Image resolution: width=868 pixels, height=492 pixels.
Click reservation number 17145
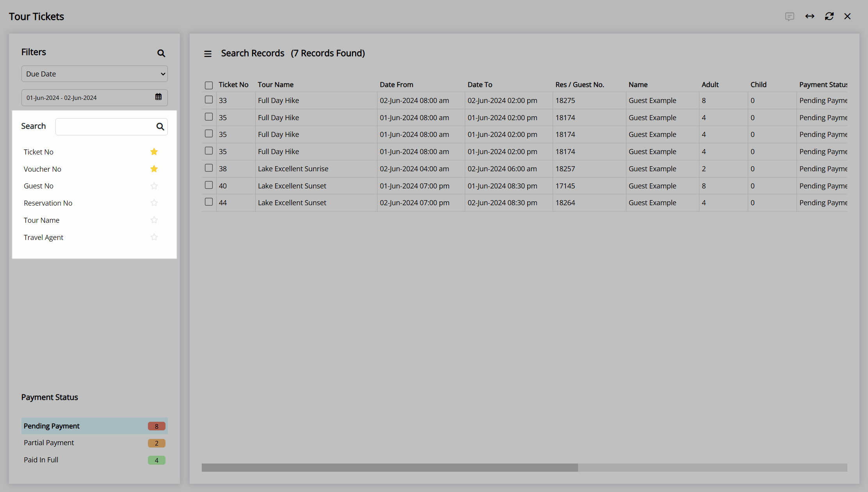565,186
